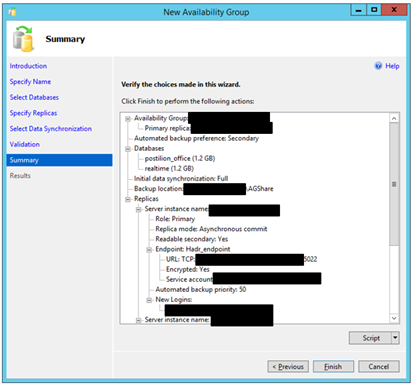This screenshot has width=414, height=385.
Task: Select Replica mode: Asynchronous commit row
Action: tap(211, 229)
